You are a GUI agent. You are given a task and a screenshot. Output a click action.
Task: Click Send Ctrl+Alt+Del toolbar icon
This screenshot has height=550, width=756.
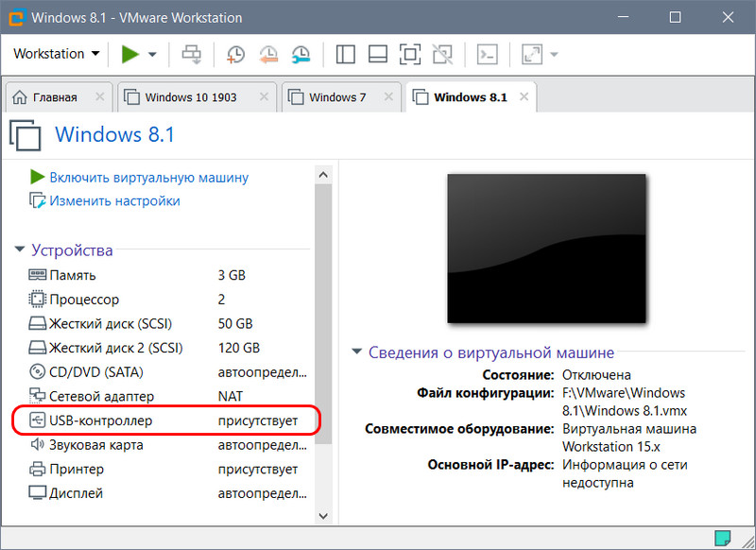[x=192, y=54]
